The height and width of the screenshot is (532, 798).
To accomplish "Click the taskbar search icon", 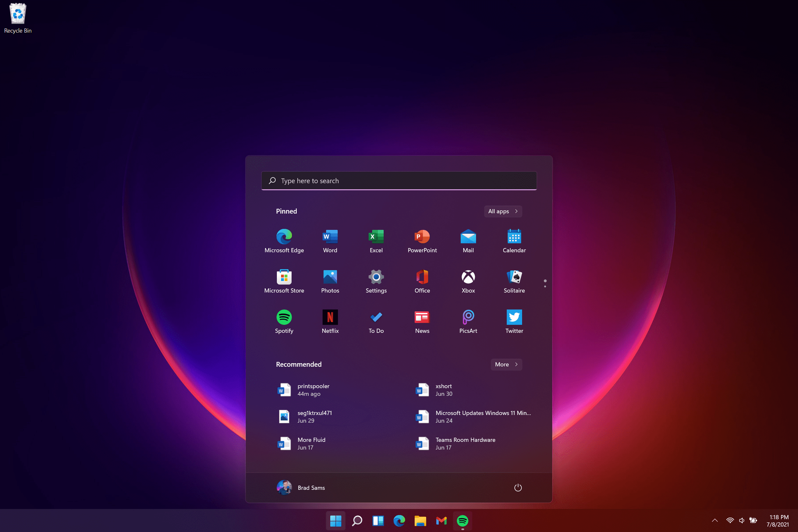I will [x=357, y=521].
